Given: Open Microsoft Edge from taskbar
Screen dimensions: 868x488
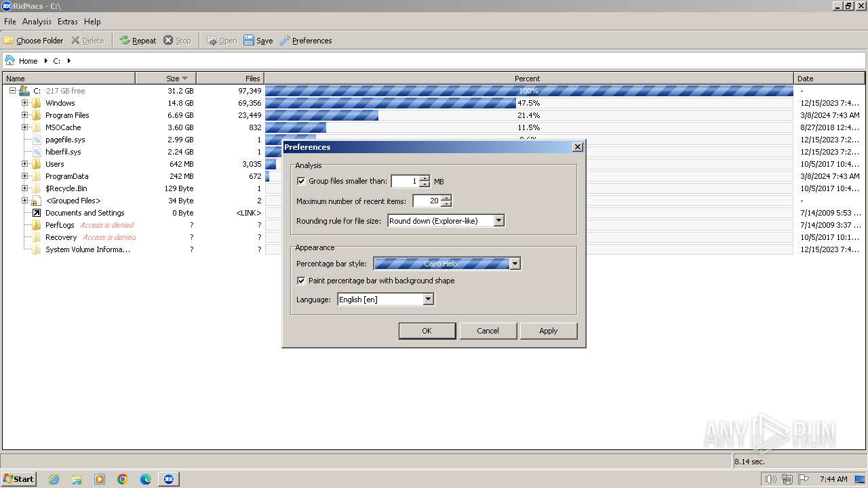Looking at the screenshot, I should [146, 479].
